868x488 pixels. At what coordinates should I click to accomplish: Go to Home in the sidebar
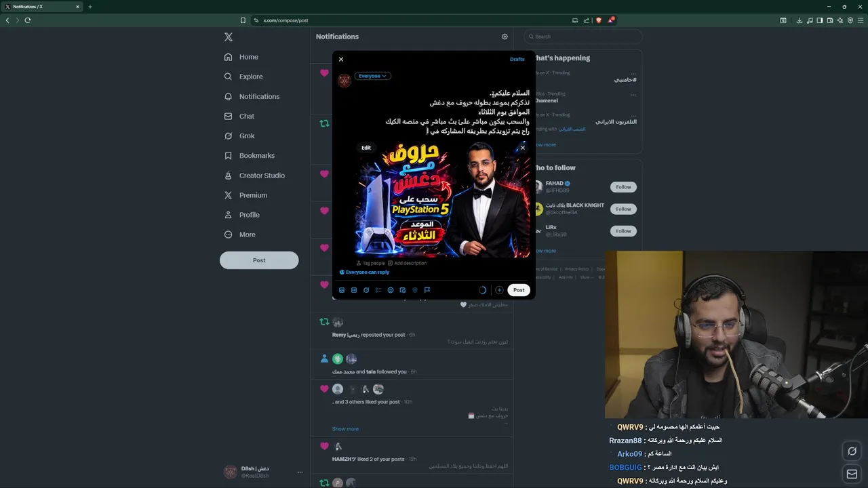[241, 57]
